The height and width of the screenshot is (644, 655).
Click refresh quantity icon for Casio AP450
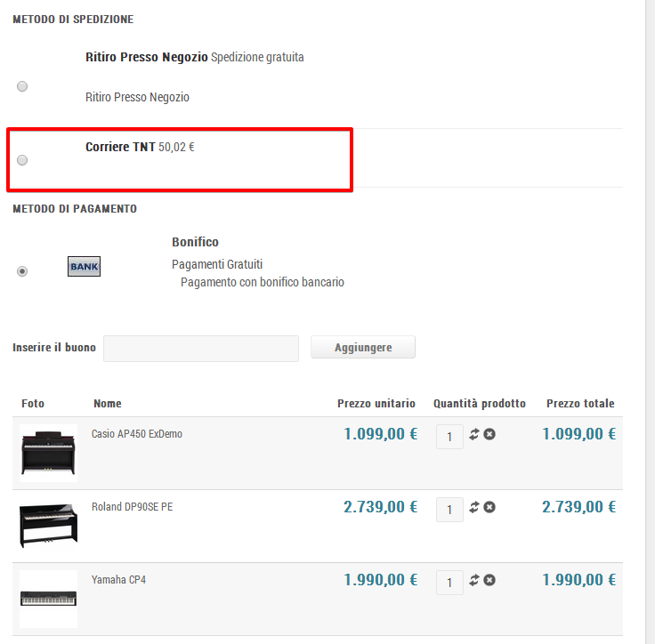[x=474, y=434]
